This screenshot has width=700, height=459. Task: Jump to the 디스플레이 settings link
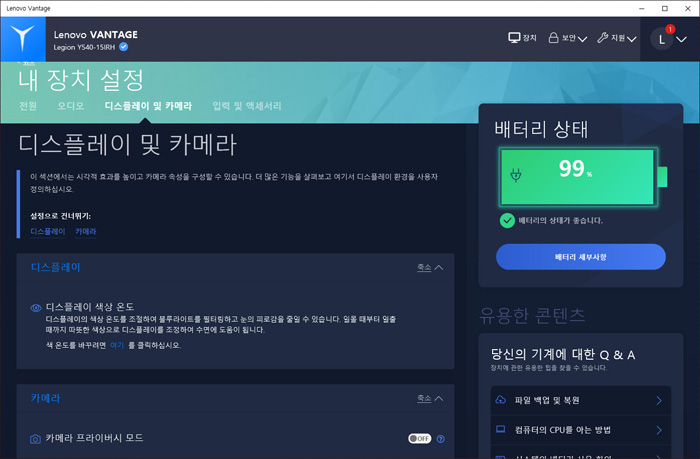(48, 231)
